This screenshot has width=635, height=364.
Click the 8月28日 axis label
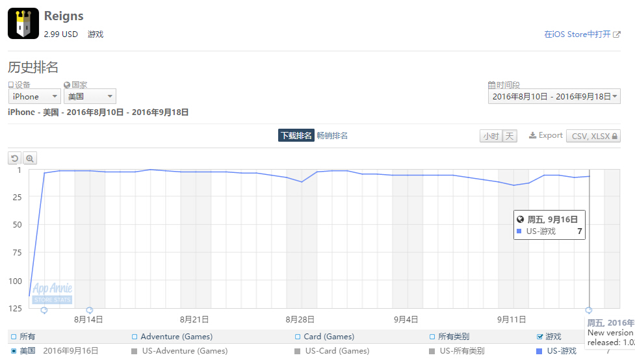pyautogui.click(x=300, y=319)
